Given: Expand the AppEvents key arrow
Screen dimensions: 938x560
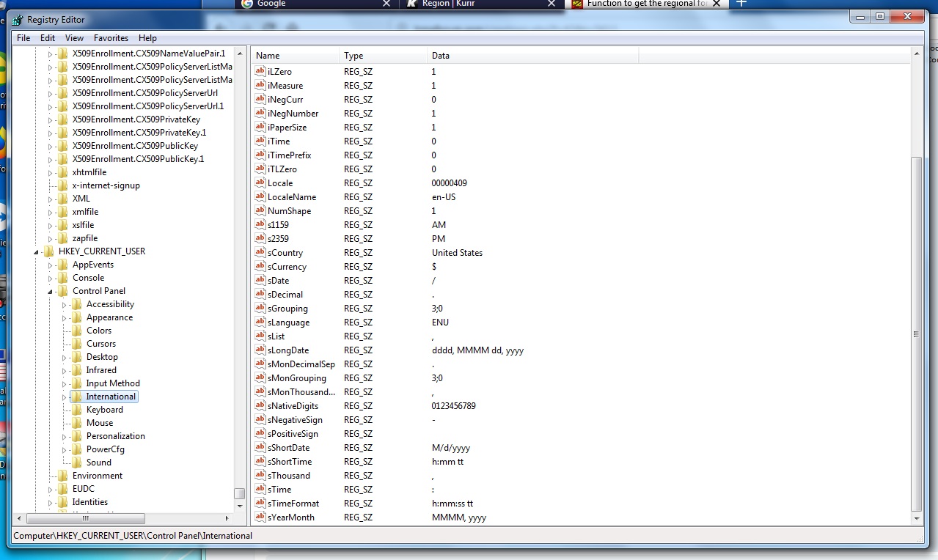Looking at the screenshot, I should (x=51, y=265).
